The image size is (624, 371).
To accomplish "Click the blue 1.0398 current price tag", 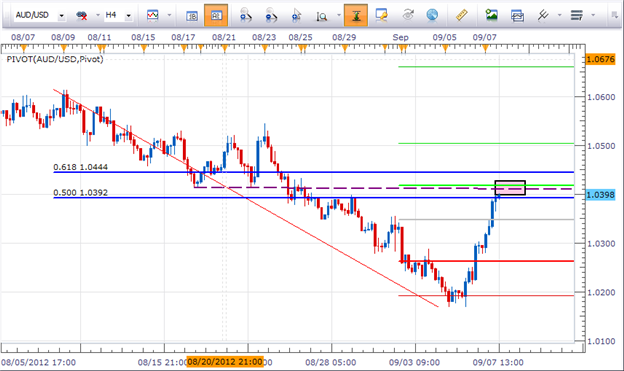I will pyautogui.click(x=601, y=195).
